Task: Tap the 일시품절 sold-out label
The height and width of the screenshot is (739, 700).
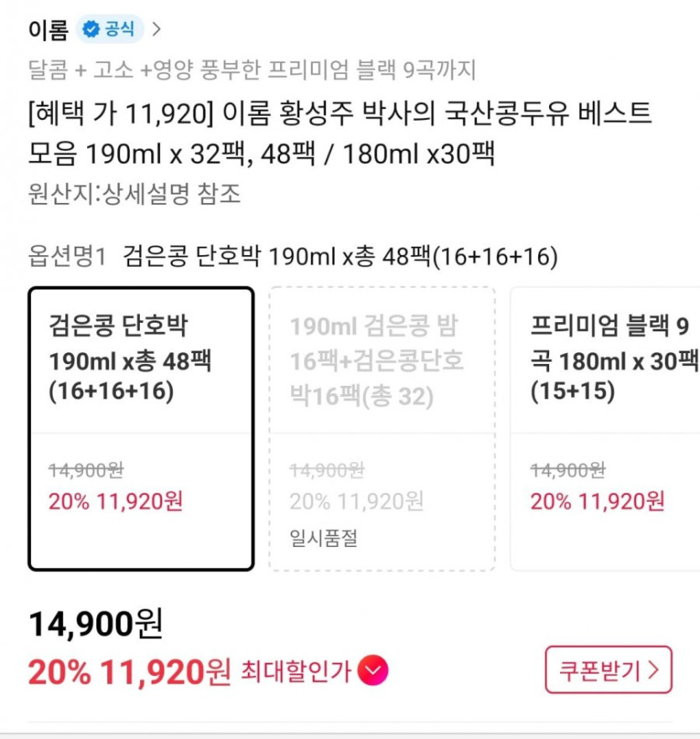Action: pos(324,538)
